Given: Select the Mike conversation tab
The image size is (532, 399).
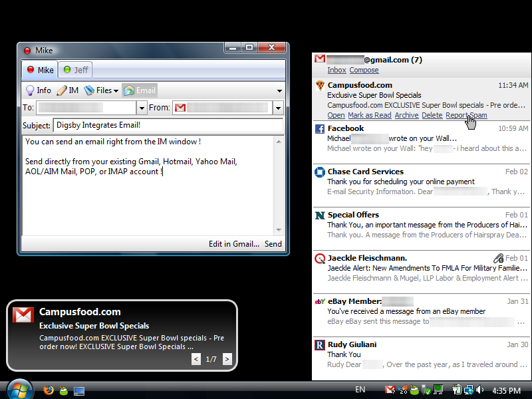Looking at the screenshot, I should (x=40, y=69).
